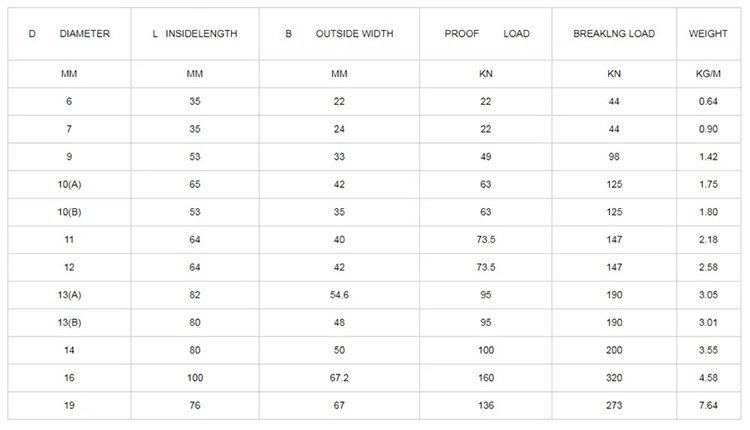This screenshot has width=750, height=430.
Task: Click the OUTSIDE WIDTH column header
Action: coord(339,34)
